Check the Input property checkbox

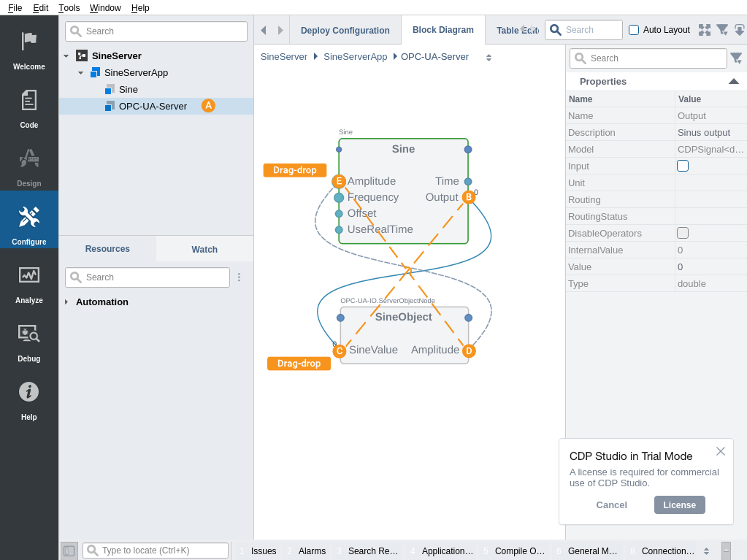683,166
